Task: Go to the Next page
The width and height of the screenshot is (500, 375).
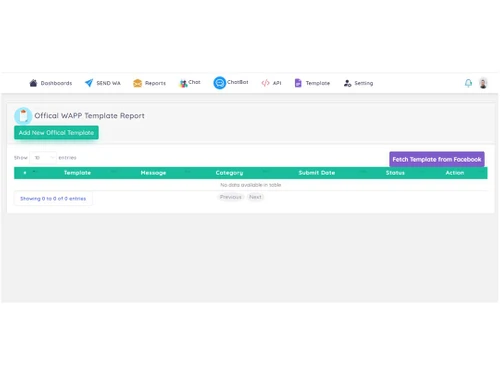Action: pyautogui.click(x=255, y=197)
